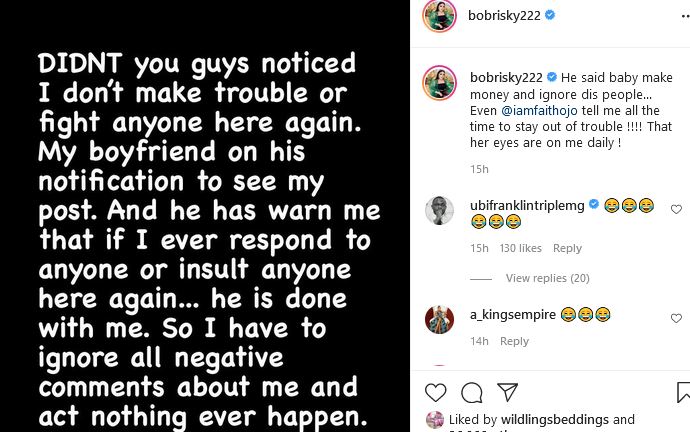The image size is (690, 432).
Task: Reply to a_kingsempire's comment
Action: tap(514, 341)
